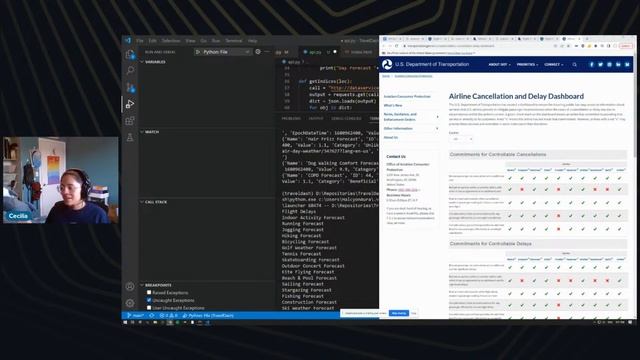Click Cecilia's webcam video thumbnail
The image size is (640, 360).
61,180
